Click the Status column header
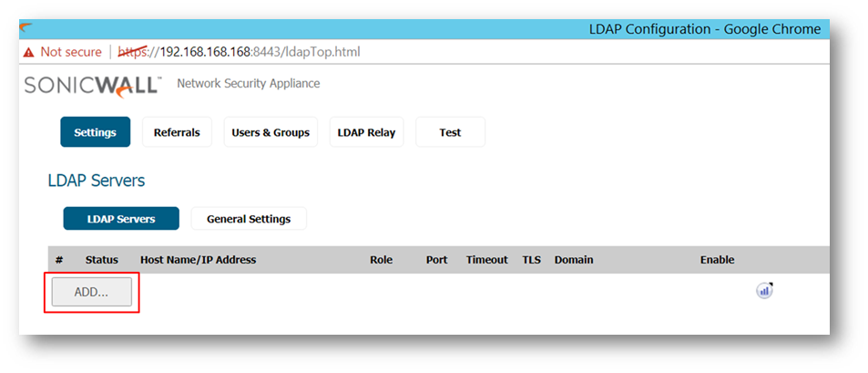 click(102, 260)
